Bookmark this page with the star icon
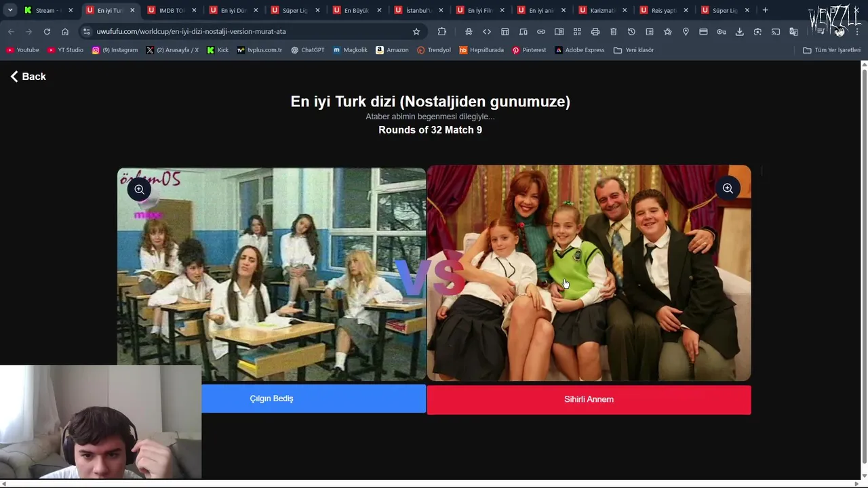The height and width of the screenshot is (488, 868). tap(416, 31)
